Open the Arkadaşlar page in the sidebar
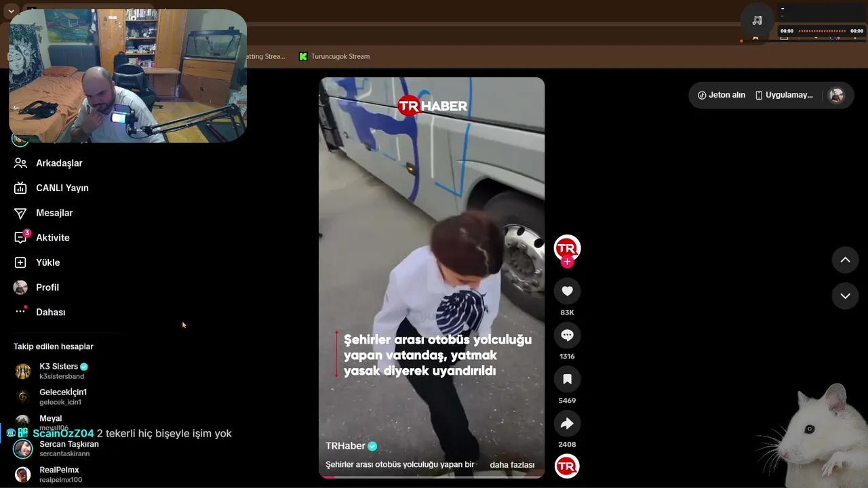Image resolution: width=868 pixels, height=488 pixels. pyautogui.click(x=48, y=163)
